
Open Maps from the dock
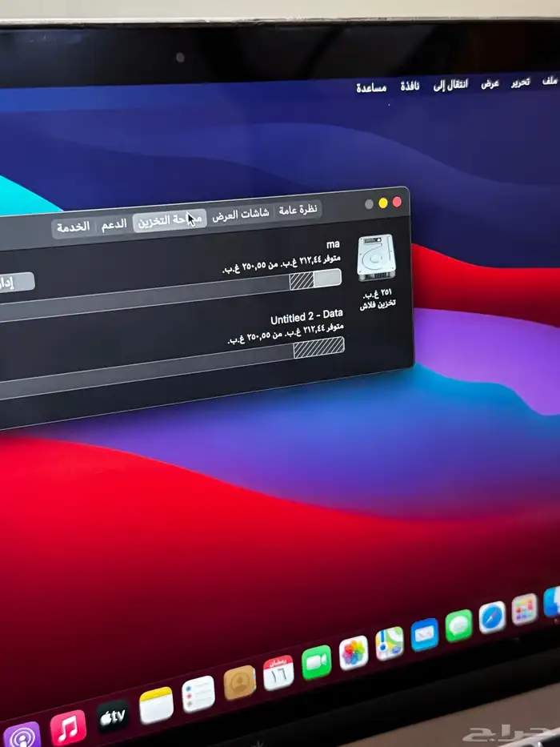coord(390,643)
